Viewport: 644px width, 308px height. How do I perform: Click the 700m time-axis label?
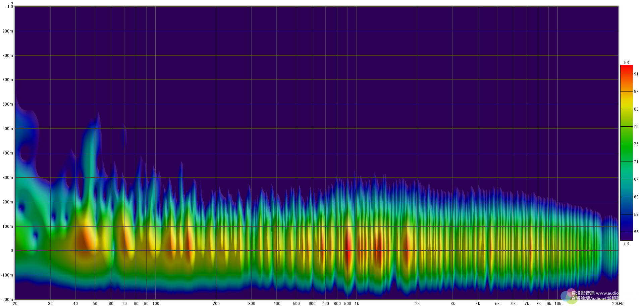click(x=8, y=80)
